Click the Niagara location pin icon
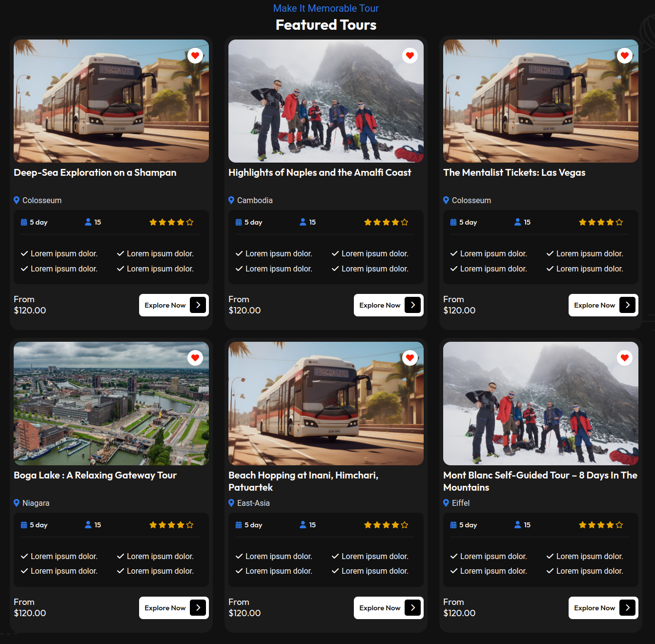 (x=17, y=503)
